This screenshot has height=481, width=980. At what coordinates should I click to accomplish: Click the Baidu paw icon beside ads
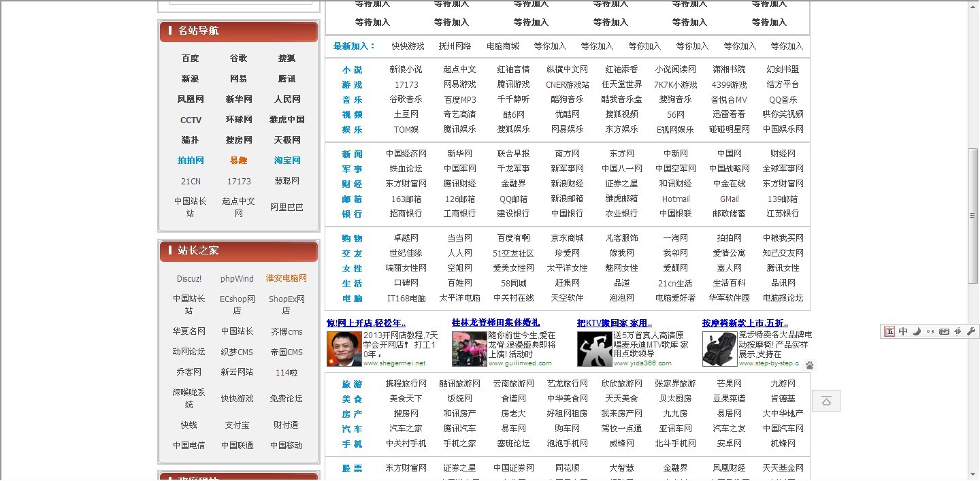pos(809,365)
